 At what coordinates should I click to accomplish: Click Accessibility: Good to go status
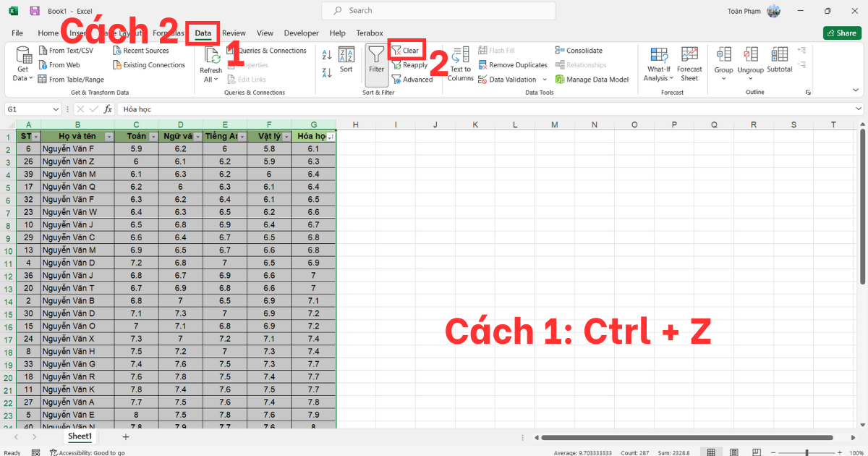click(86, 452)
